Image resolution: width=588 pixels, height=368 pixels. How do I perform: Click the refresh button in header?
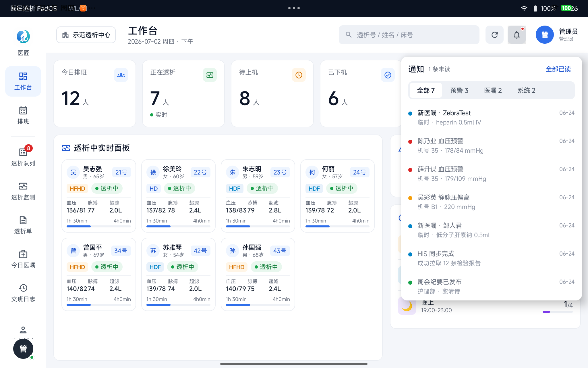point(494,35)
